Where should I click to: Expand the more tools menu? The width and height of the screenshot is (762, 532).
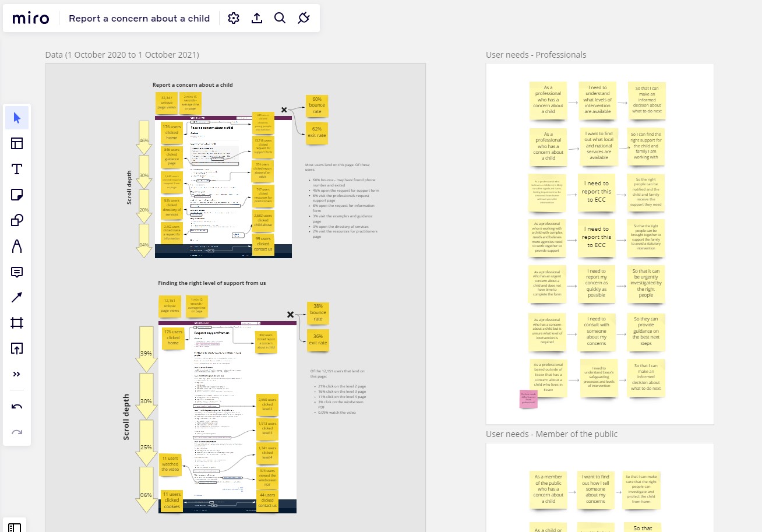click(x=17, y=374)
